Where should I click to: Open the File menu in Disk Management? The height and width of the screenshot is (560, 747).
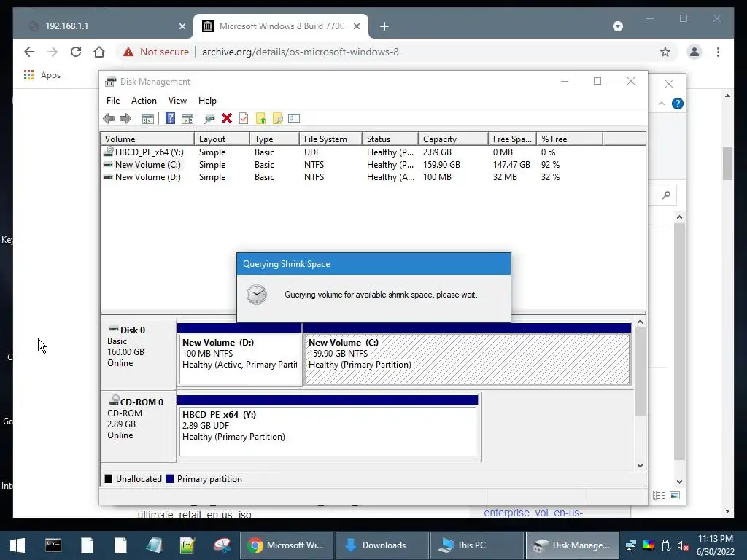(x=113, y=101)
